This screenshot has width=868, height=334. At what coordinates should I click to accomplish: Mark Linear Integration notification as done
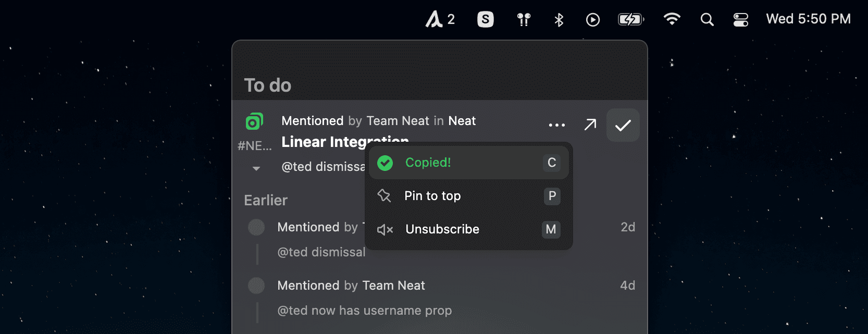tap(623, 125)
